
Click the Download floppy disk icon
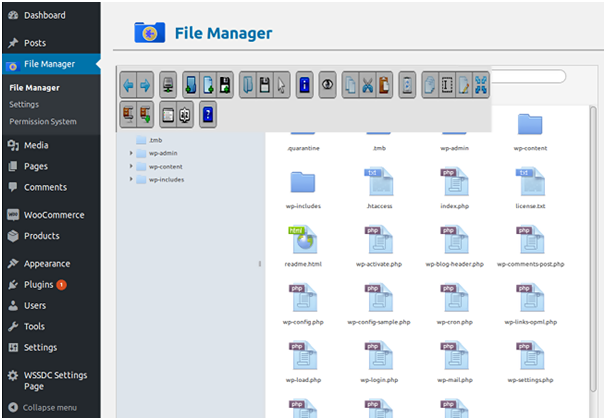pos(265,85)
